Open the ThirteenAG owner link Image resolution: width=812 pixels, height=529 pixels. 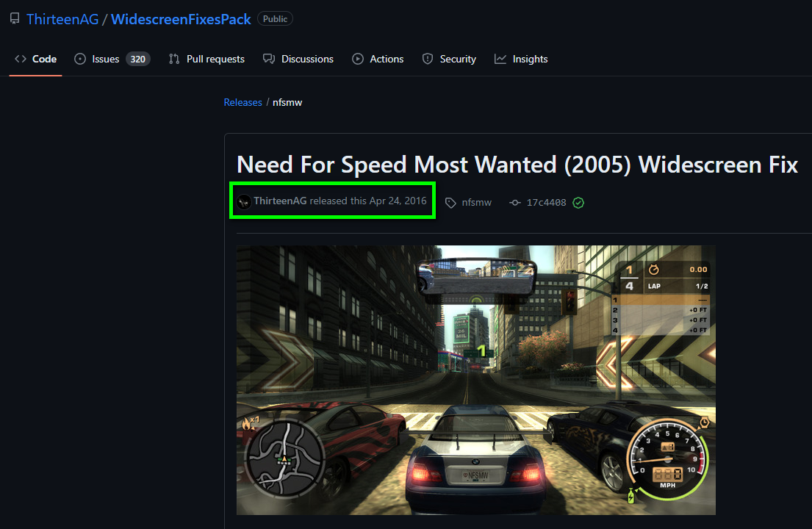62,19
